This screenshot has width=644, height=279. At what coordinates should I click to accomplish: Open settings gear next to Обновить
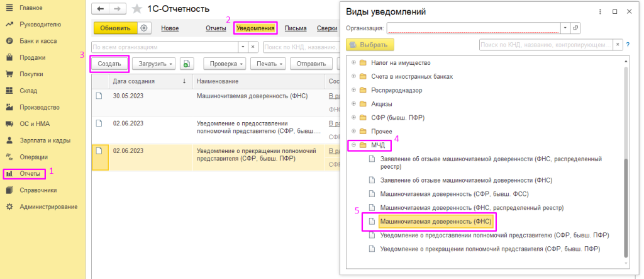(144, 28)
